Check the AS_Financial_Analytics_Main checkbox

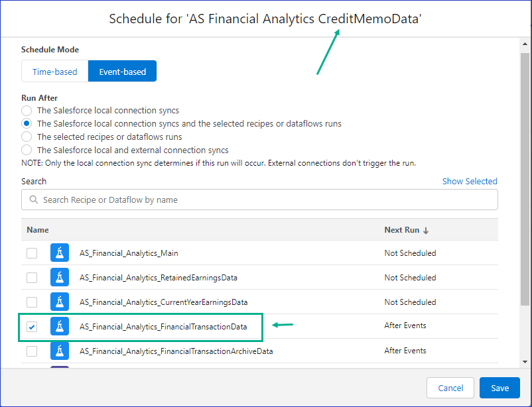tap(32, 253)
